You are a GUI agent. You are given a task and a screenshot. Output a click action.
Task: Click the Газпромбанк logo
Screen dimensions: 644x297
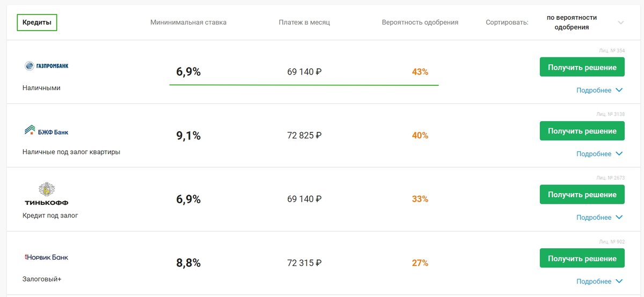(x=47, y=66)
